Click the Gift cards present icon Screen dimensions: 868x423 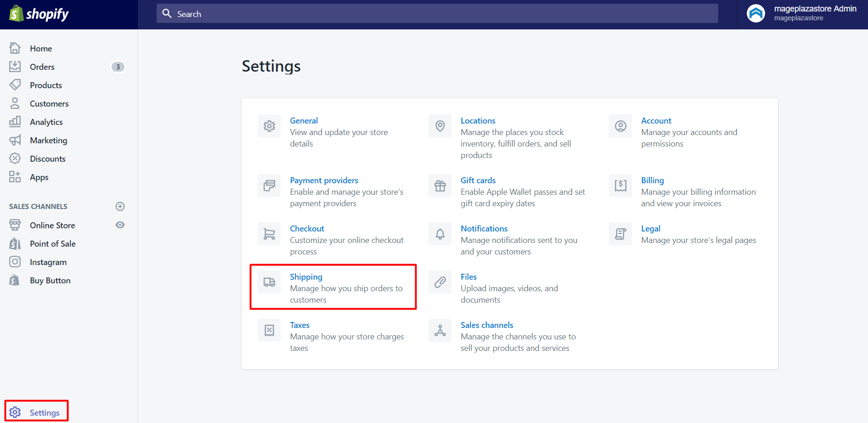(440, 186)
